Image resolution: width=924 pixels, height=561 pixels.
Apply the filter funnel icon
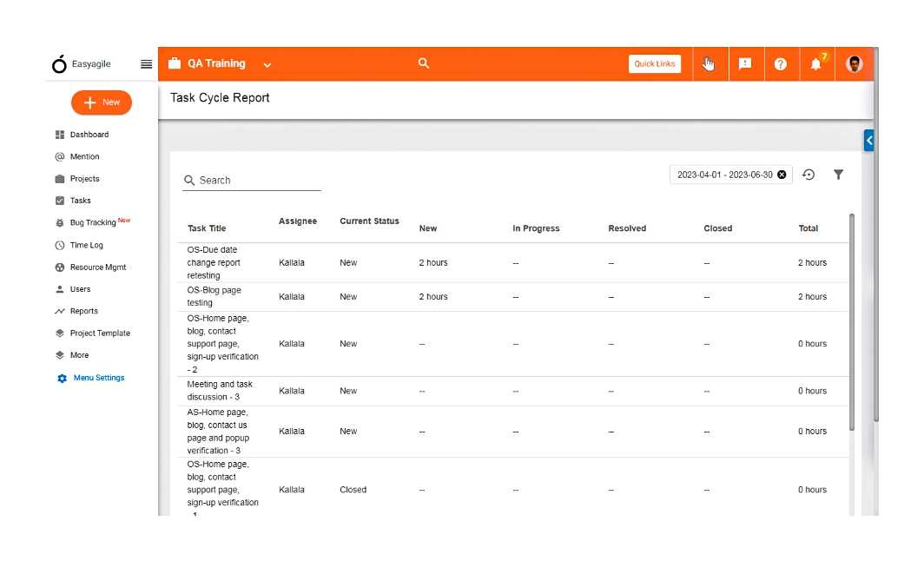[x=838, y=175]
